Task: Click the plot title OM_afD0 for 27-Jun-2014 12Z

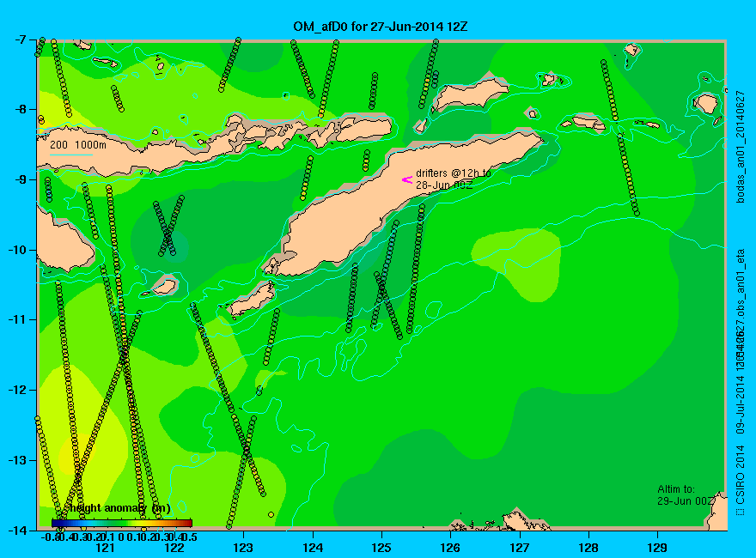Action: pos(380,26)
